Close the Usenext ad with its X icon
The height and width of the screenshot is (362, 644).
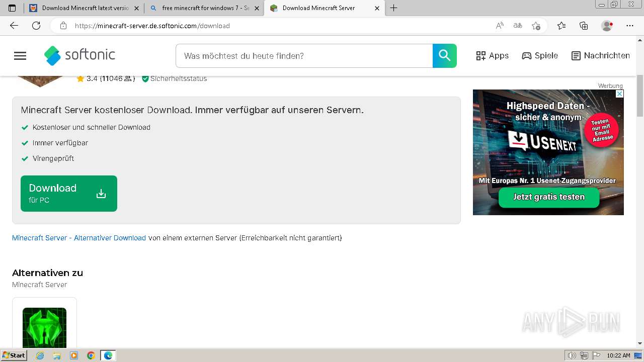click(x=620, y=94)
